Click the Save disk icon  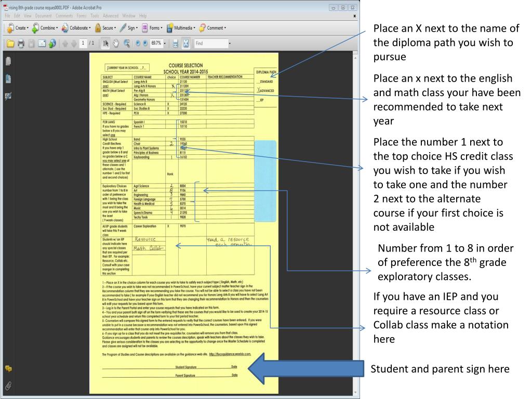[31, 44]
